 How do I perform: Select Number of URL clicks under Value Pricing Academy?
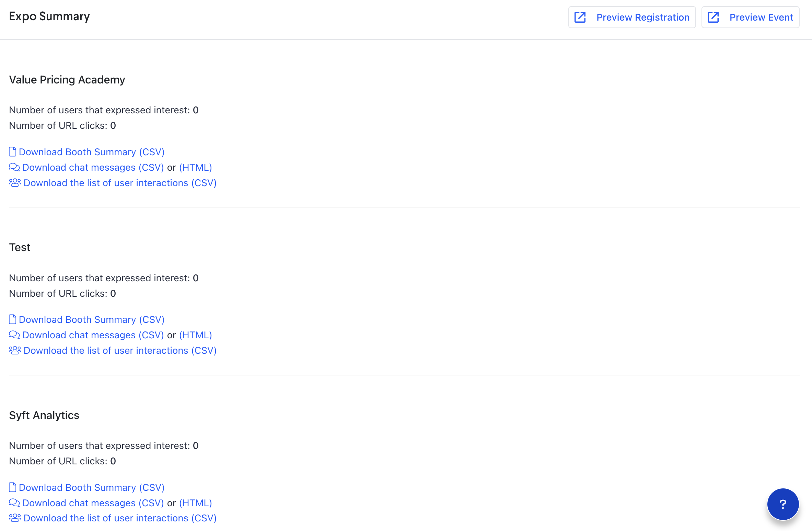tap(62, 125)
